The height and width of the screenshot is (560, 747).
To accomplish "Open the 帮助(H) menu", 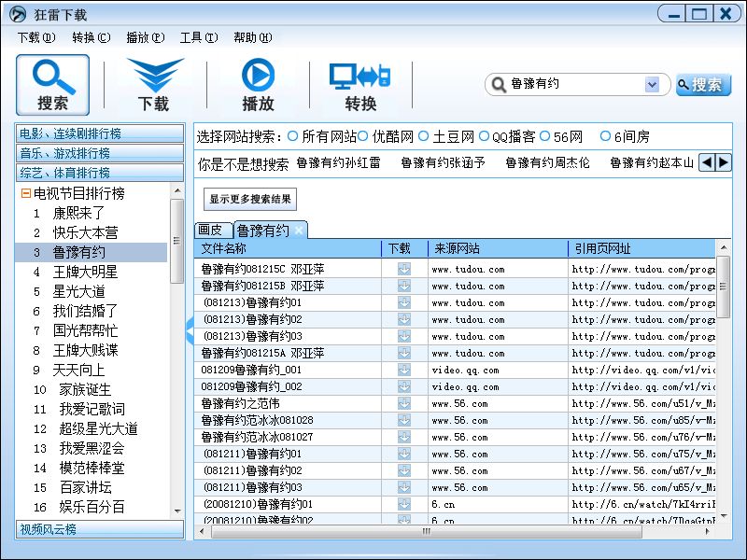I will (252, 37).
